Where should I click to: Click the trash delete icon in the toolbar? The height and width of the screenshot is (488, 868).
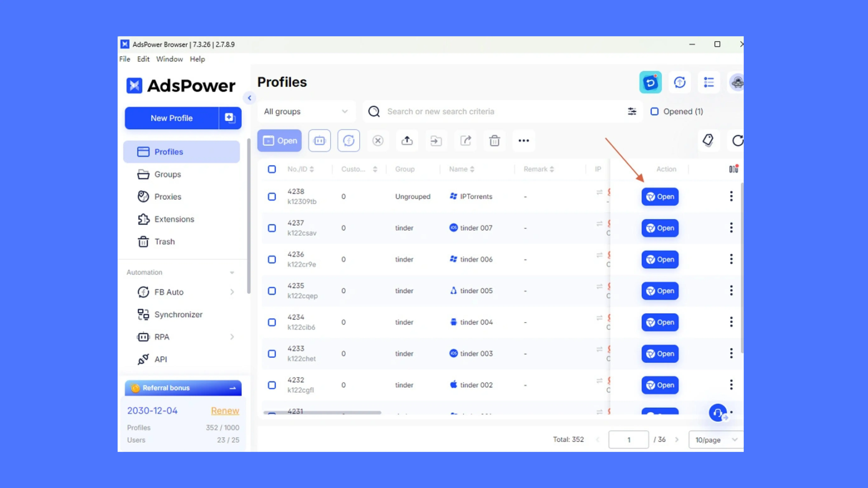point(495,141)
